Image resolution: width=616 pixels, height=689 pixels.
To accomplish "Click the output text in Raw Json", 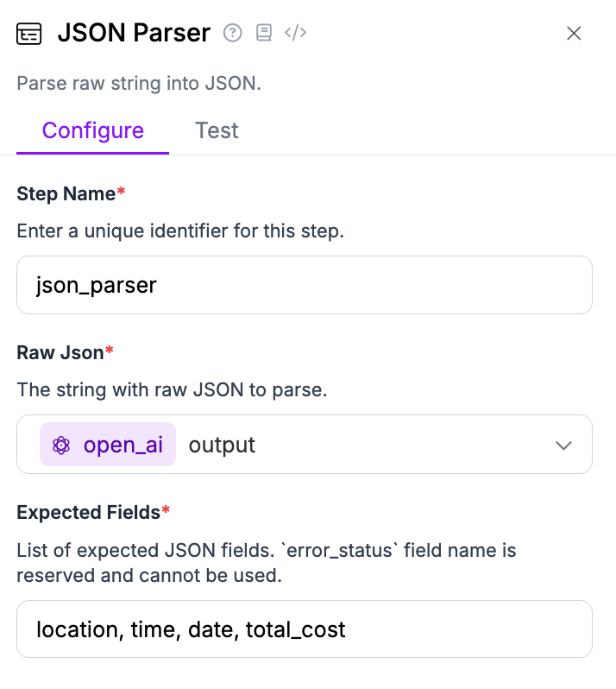I will click(222, 446).
